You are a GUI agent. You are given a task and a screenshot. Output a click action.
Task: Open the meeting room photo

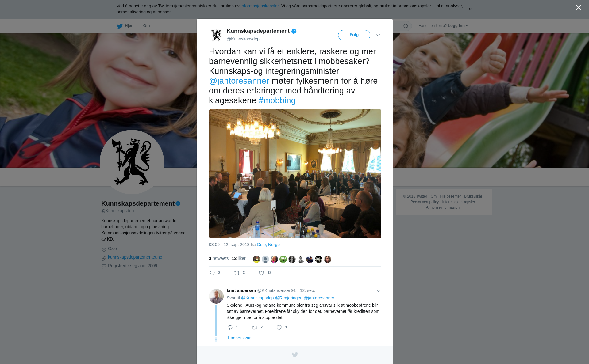click(x=295, y=174)
